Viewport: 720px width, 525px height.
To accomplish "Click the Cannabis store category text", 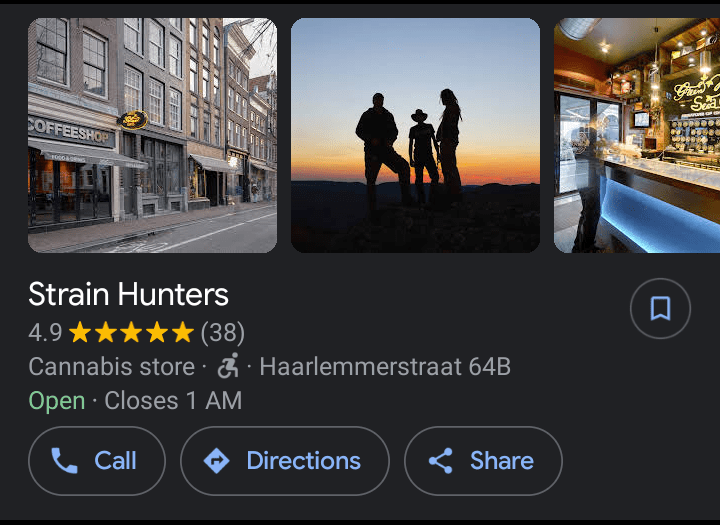I will pos(112,367).
